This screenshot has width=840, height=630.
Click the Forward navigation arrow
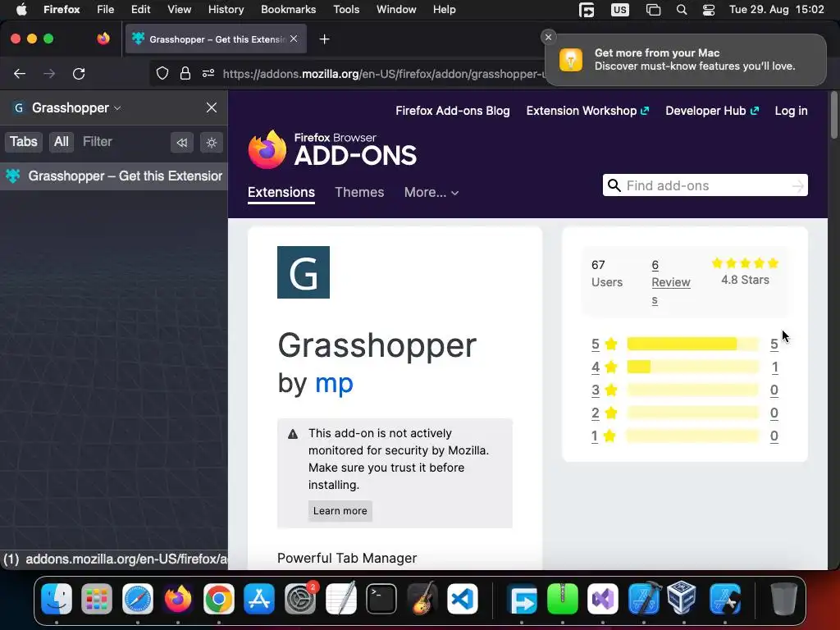49,73
